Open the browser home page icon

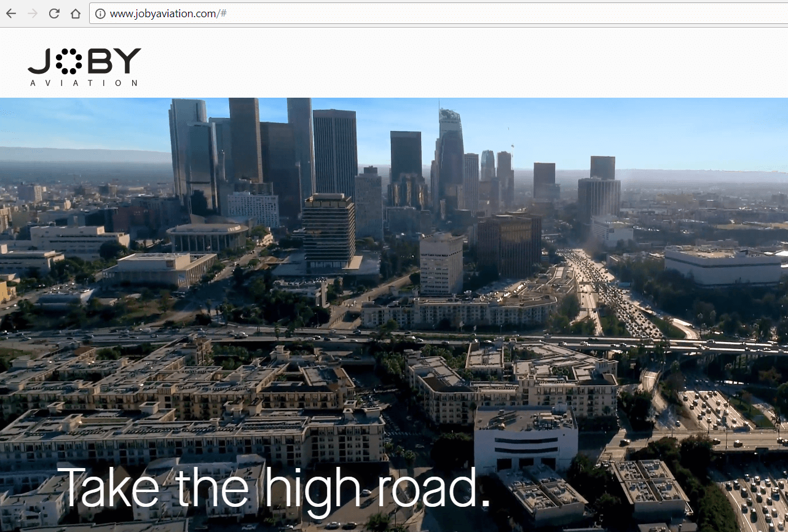click(75, 14)
